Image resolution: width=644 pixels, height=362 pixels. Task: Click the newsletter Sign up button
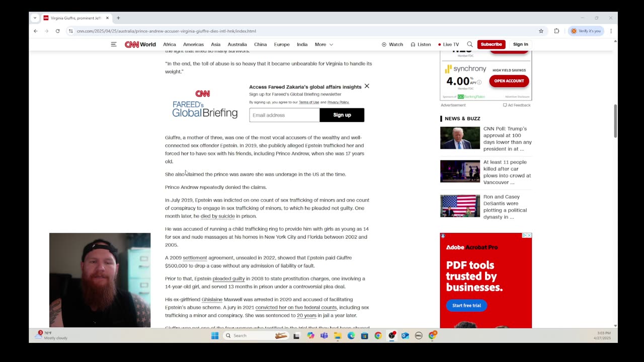pos(342,115)
